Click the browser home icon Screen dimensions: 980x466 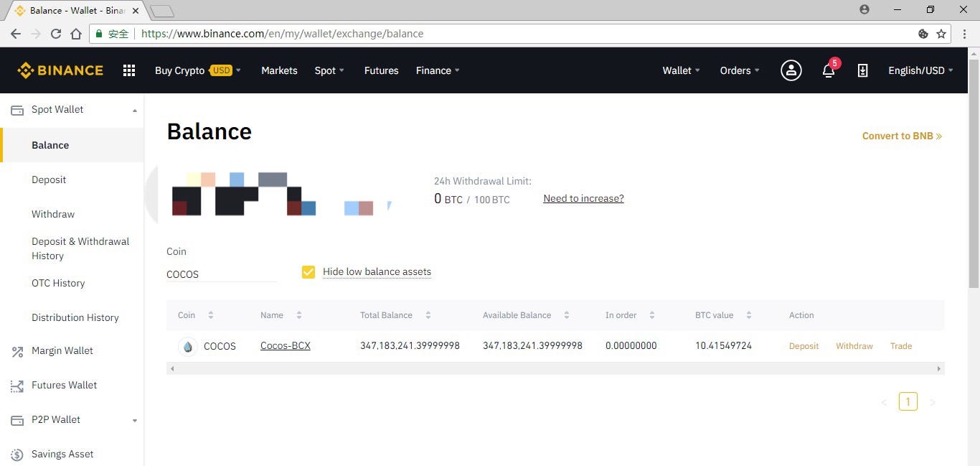[76, 34]
